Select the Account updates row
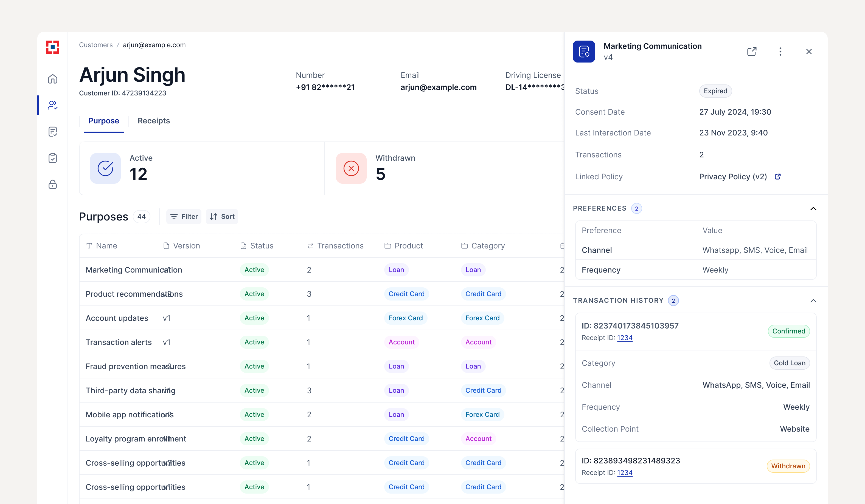This screenshot has width=865, height=504. [x=322, y=318]
